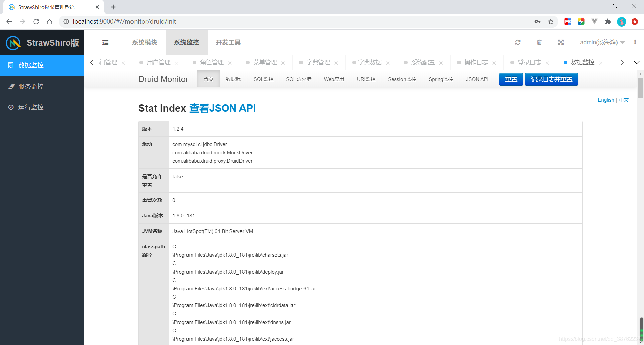
Task: Open the 登录日志 page tab
Action: click(x=529, y=62)
